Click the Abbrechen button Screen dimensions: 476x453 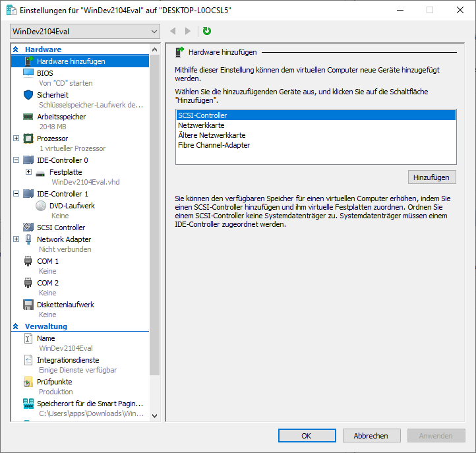click(370, 436)
